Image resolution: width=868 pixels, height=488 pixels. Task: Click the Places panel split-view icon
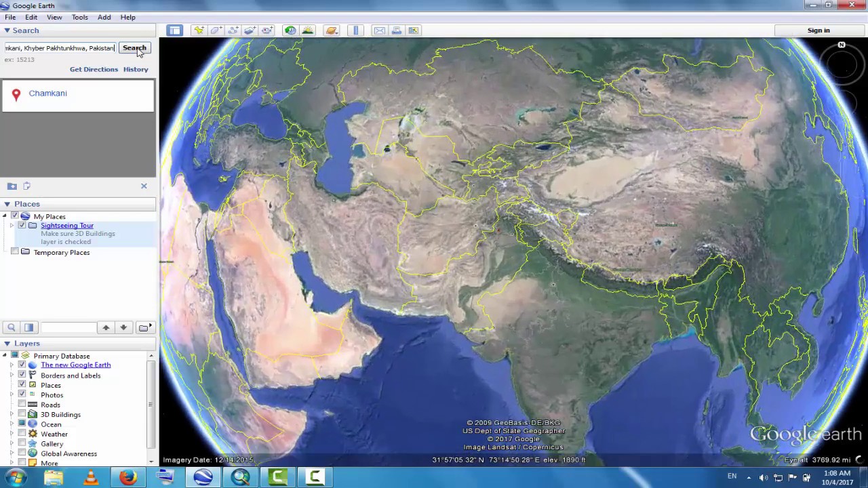pos(28,327)
